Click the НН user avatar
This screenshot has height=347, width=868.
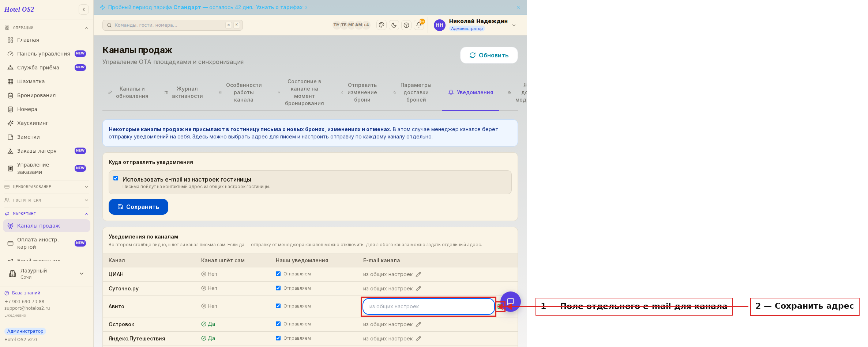(x=439, y=25)
